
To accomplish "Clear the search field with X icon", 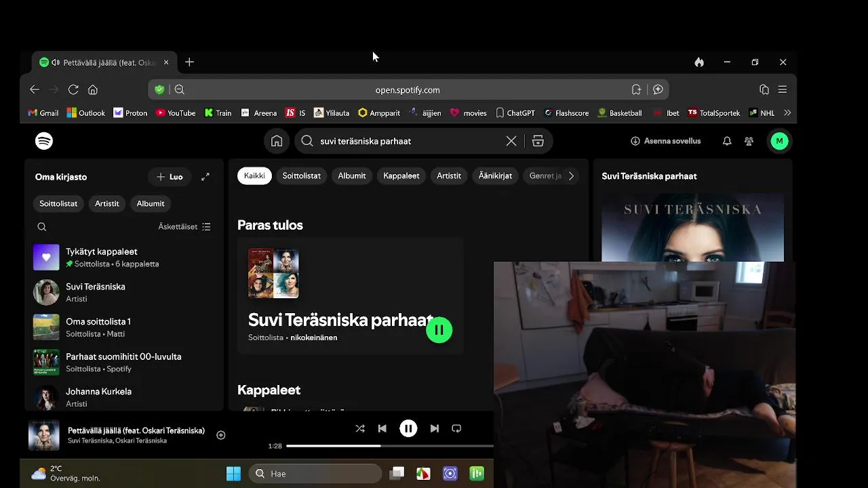I will tap(511, 141).
